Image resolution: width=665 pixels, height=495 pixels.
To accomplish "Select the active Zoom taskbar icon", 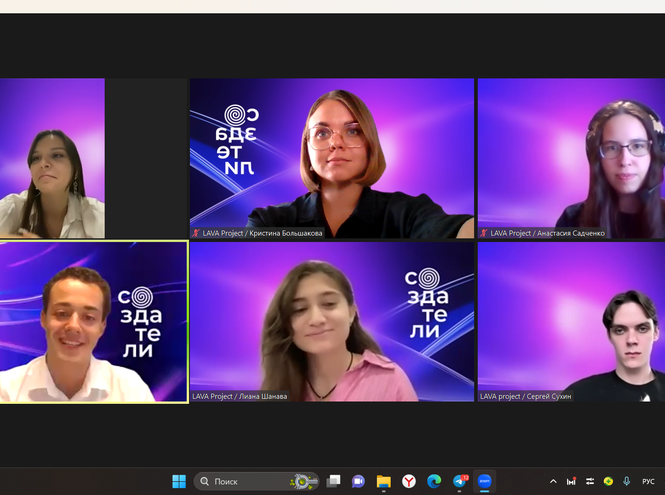I will pyautogui.click(x=485, y=481).
